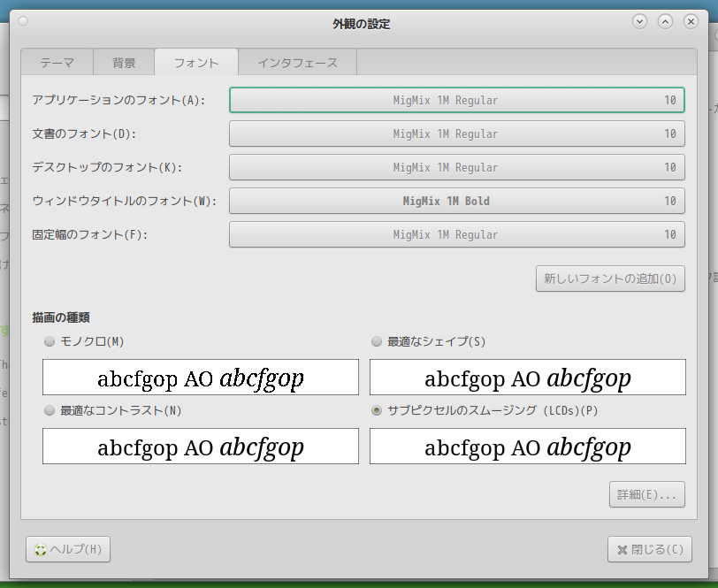Select the インタフェース tab
The width and height of the screenshot is (718, 588).
tap(298, 63)
